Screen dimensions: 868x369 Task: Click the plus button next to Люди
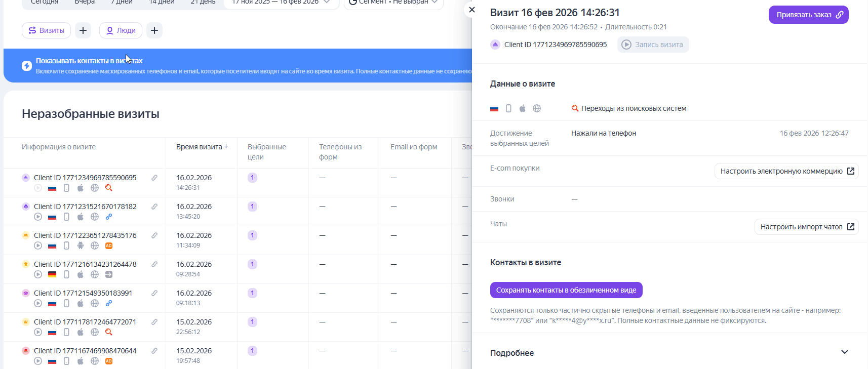[x=154, y=30]
